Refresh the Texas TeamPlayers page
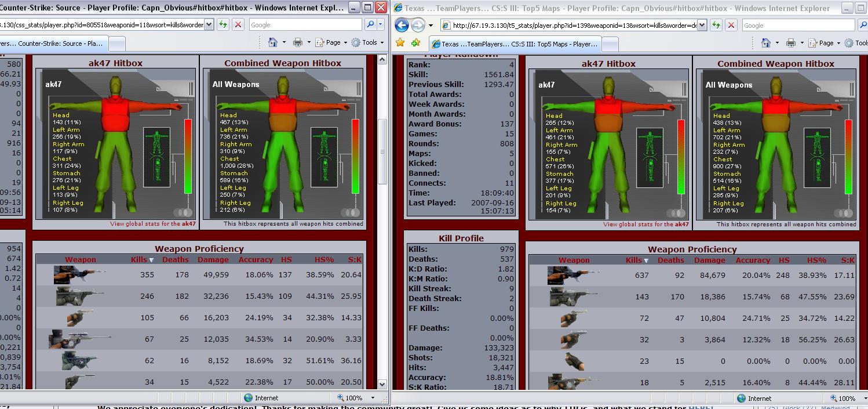Screen dimensions: 868x409 pyautogui.click(x=716, y=25)
